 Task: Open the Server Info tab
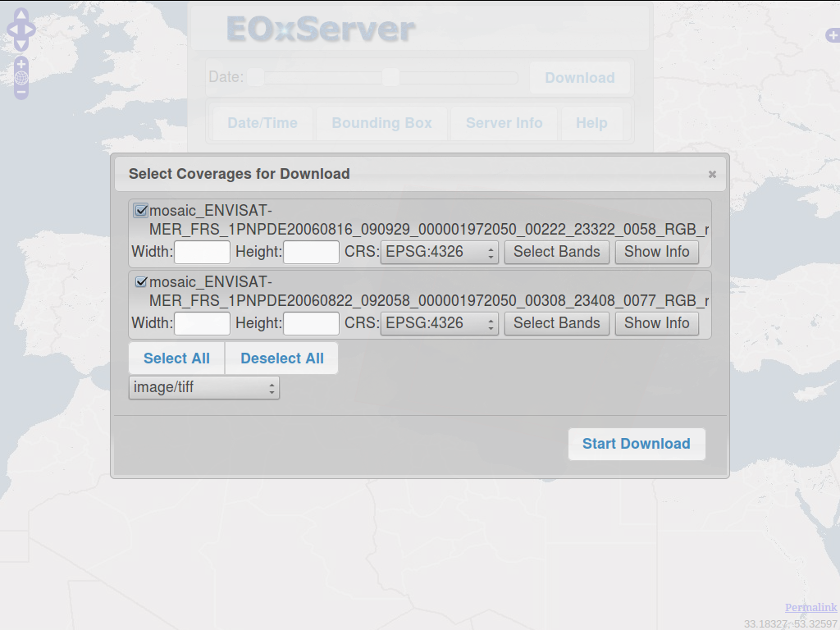point(504,123)
